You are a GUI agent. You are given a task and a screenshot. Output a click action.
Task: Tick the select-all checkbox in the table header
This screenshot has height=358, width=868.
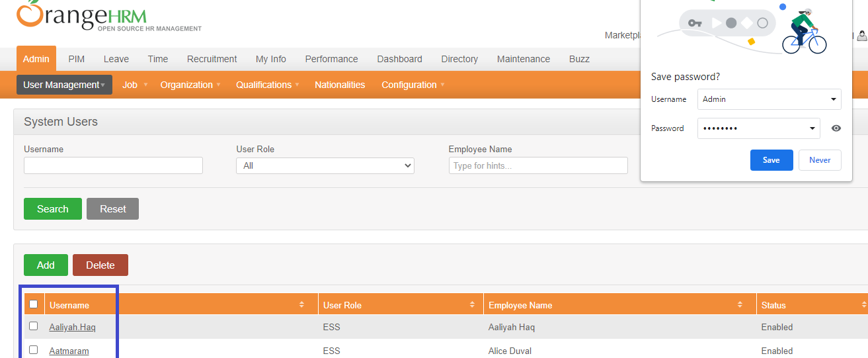click(x=34, y=304)
